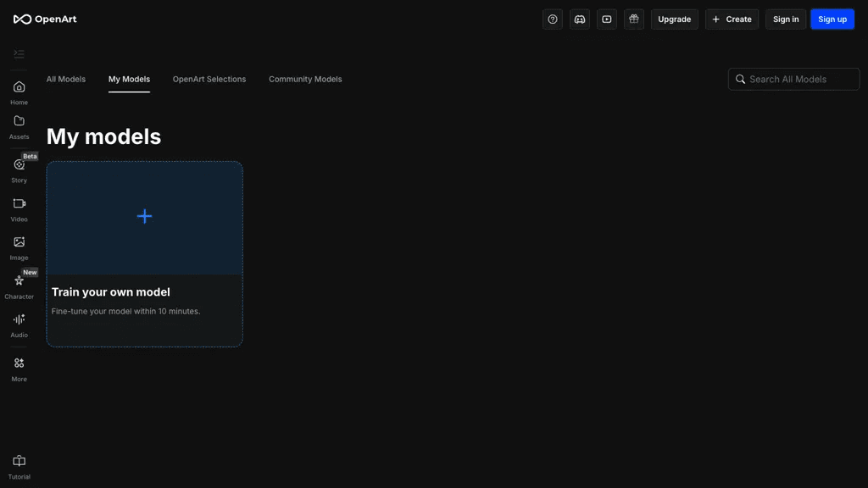Focus the Search All Models field

[793, 79]
